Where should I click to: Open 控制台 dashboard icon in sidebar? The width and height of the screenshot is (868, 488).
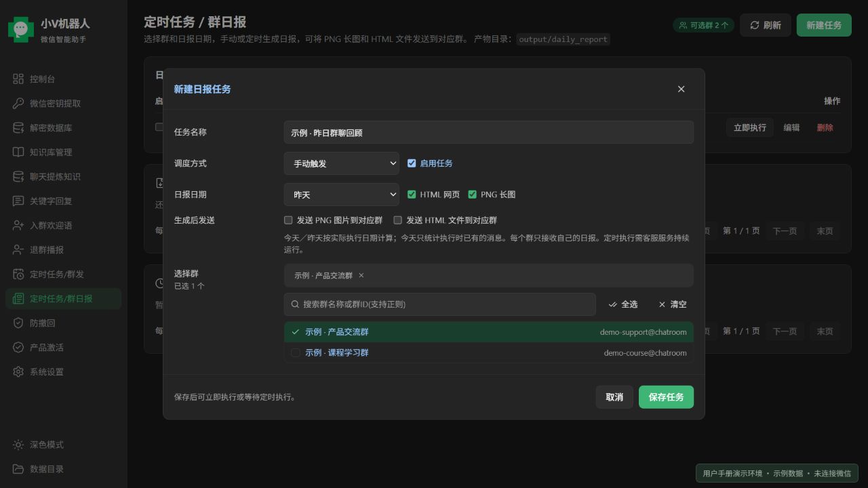[x=18, y=79]
